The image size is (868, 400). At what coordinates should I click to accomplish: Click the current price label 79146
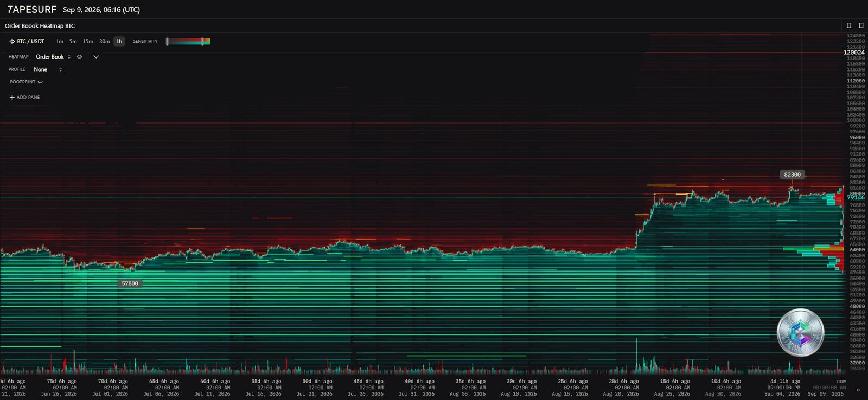(856, 197)
